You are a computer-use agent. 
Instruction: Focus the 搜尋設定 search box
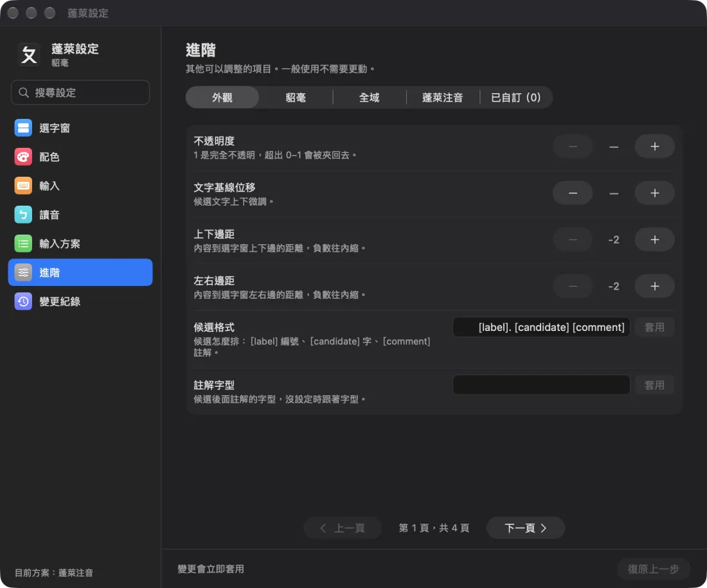pyautogui.click(x=80, y=93)
